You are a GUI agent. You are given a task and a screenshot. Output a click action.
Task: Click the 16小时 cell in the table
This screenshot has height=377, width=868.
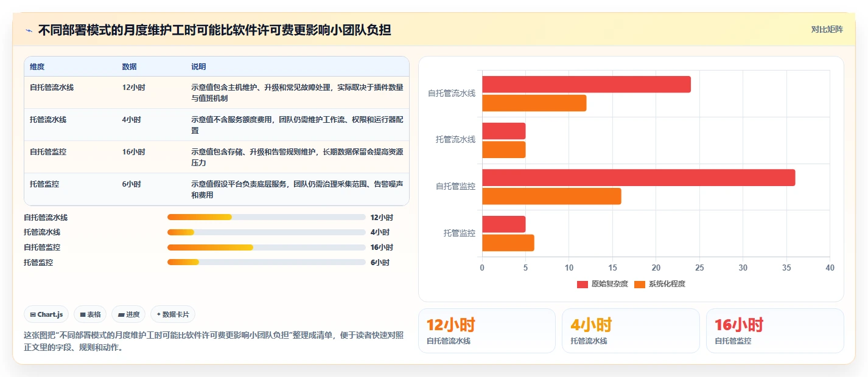point(133,151)
